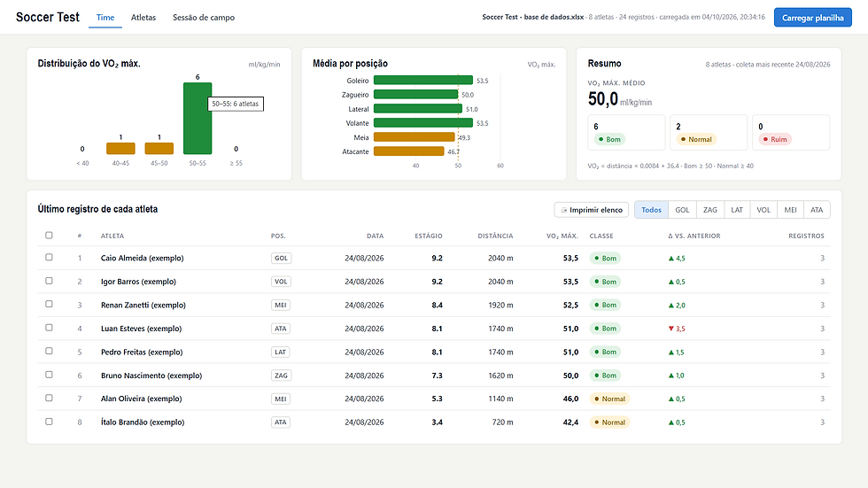
Task: Click the VOL position badge for Igor Barros
Action: tap(282, 282)
